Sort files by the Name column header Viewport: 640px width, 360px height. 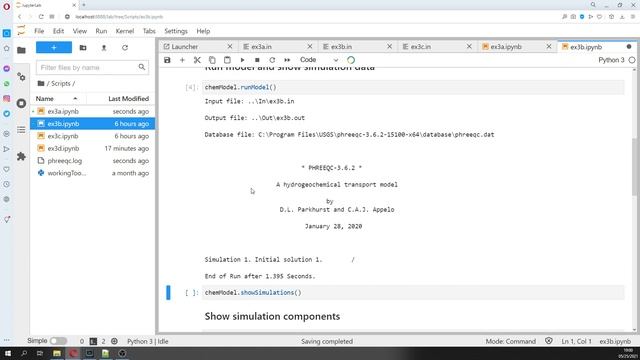[57, 99]
